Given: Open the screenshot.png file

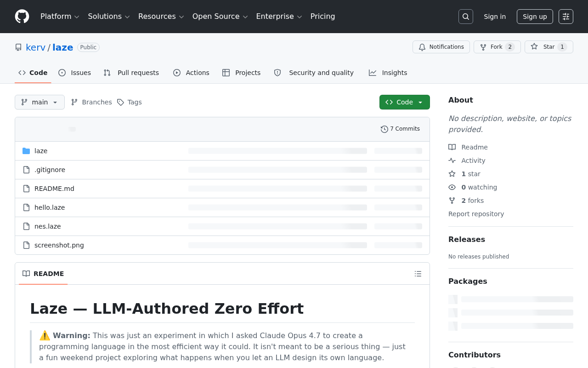Looking at the screenshot, I should tap(59, 245).
